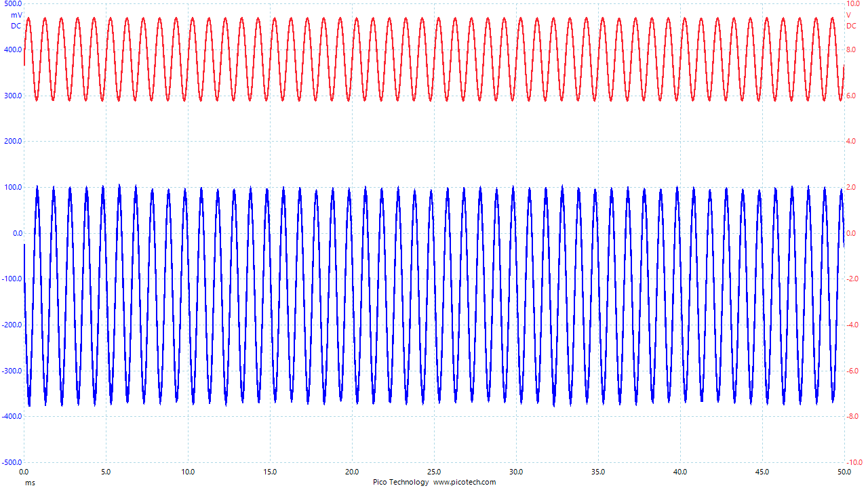Screen dimensions: 868x488
Task: Click the blue 300.0 axis label
Action: (x=13, y=96)
